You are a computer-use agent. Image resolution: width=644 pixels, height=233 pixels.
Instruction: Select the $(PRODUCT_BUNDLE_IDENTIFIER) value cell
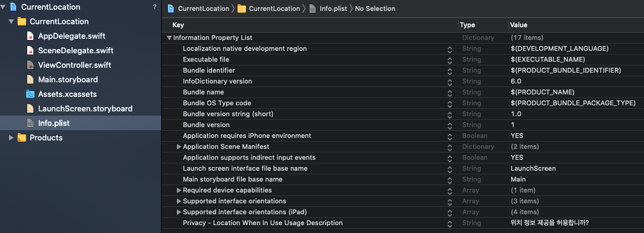566,71
